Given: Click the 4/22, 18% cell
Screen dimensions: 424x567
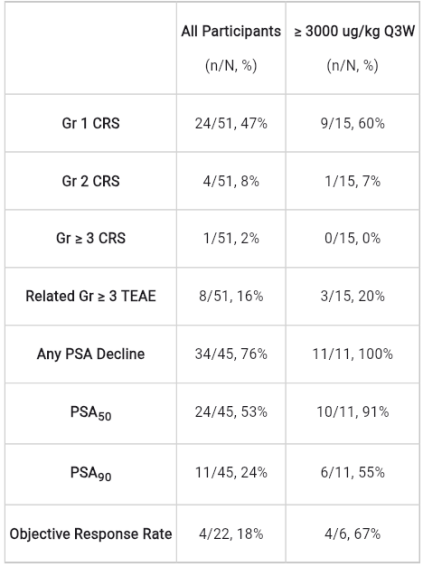Looking at the screenshot, I should pos(231,534).
